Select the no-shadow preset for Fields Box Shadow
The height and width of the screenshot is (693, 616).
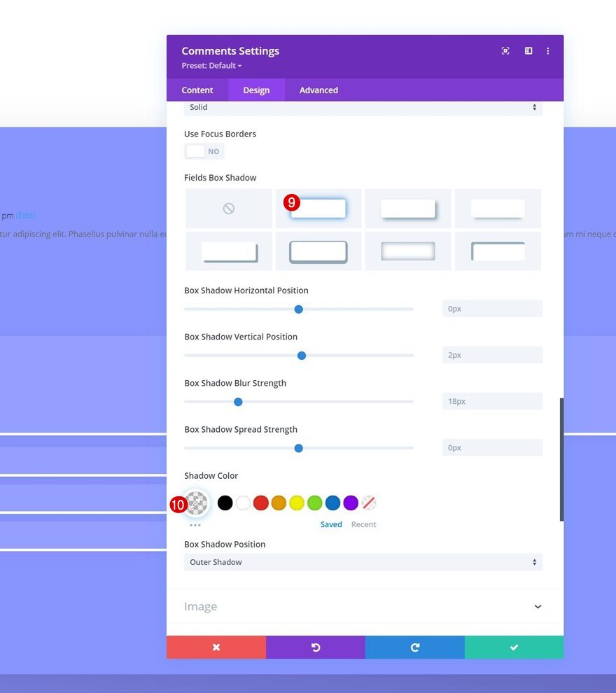[228, 208]
